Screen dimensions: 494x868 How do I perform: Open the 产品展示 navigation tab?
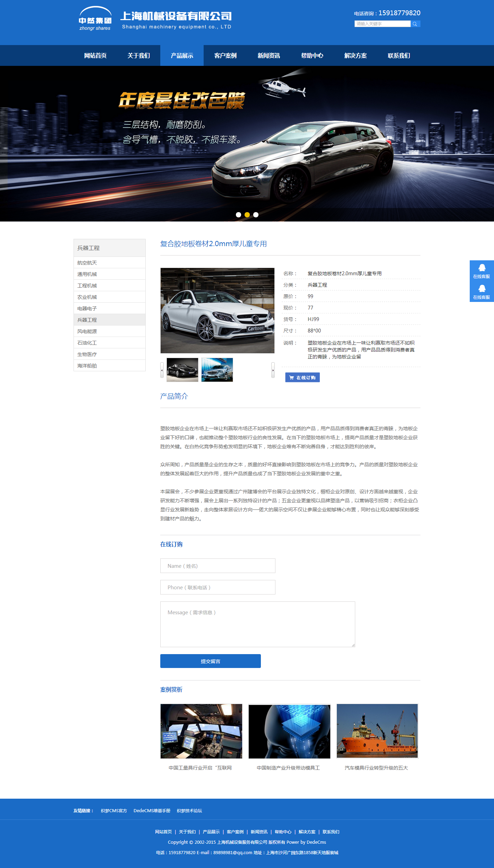point(182,55)
